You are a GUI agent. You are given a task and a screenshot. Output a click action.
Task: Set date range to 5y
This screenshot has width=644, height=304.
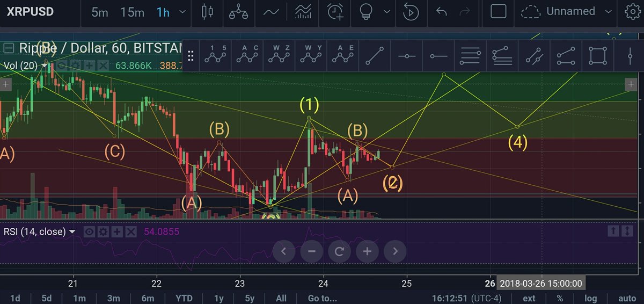pyautogui.click(x=250, y=298)
